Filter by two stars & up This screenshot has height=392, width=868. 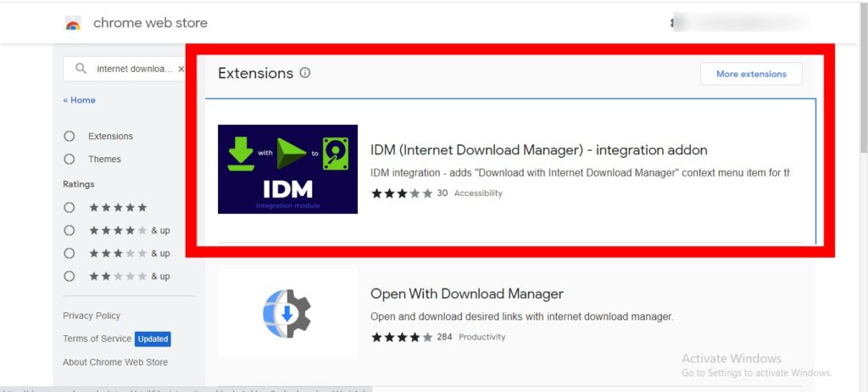70,276
